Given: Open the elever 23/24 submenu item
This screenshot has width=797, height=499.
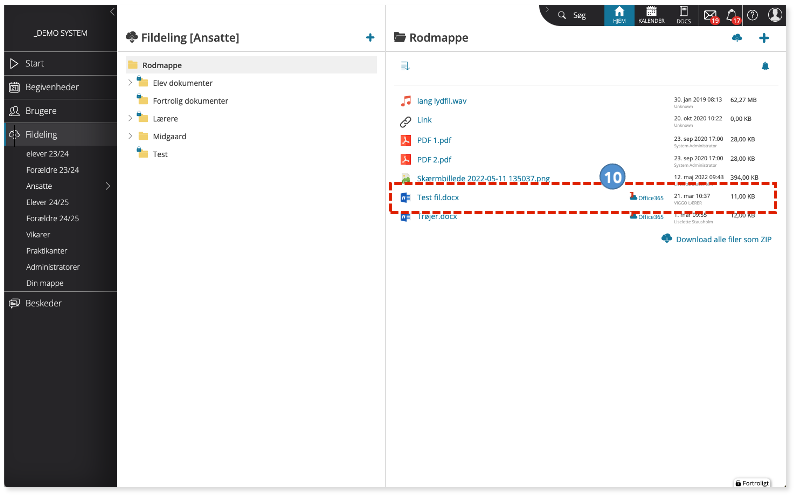Looking at the screenshot, I should (47, 153).
